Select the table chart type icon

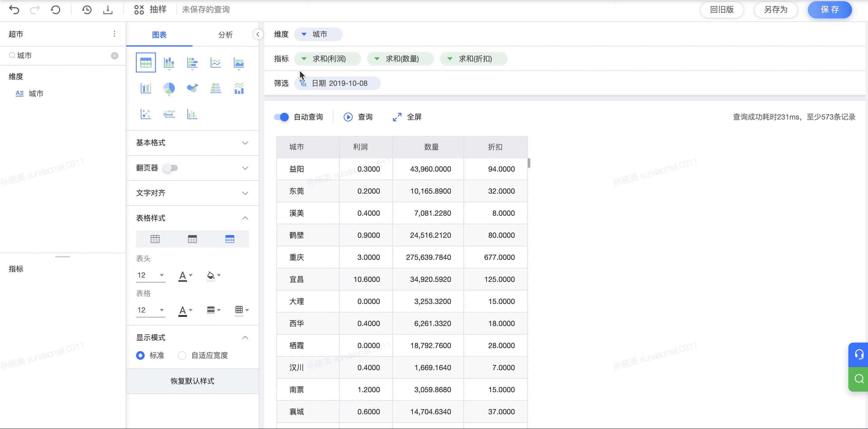[146, 62]
